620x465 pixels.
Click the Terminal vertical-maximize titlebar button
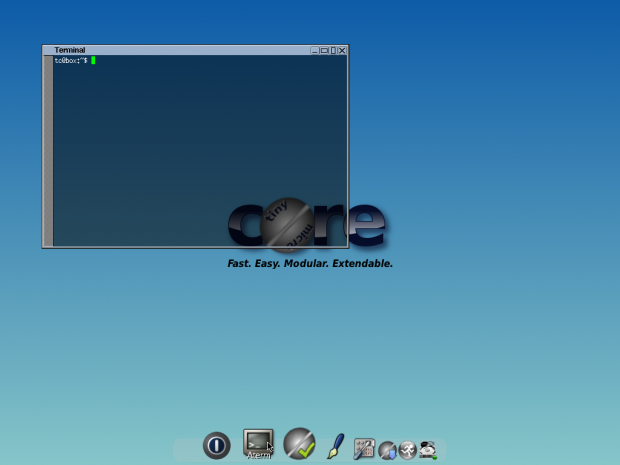coord(333,50)
